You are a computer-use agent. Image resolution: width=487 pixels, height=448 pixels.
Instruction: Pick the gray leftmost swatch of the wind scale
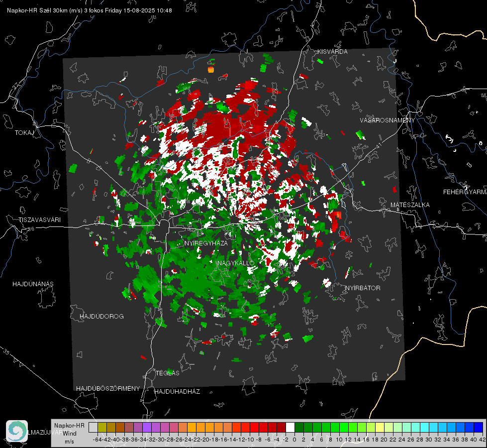click(93, 427)
